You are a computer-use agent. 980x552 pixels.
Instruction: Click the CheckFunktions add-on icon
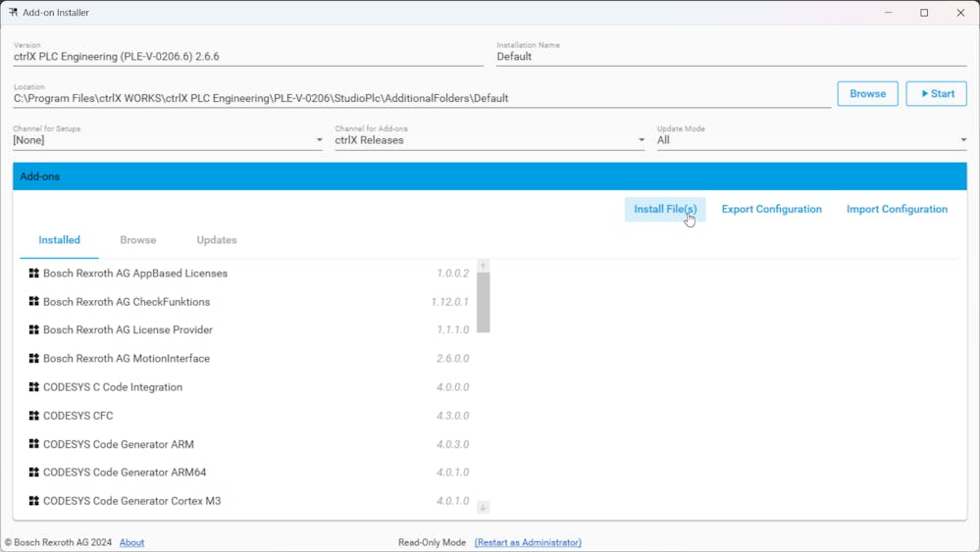pyautogui.click(x=33, y=301)
